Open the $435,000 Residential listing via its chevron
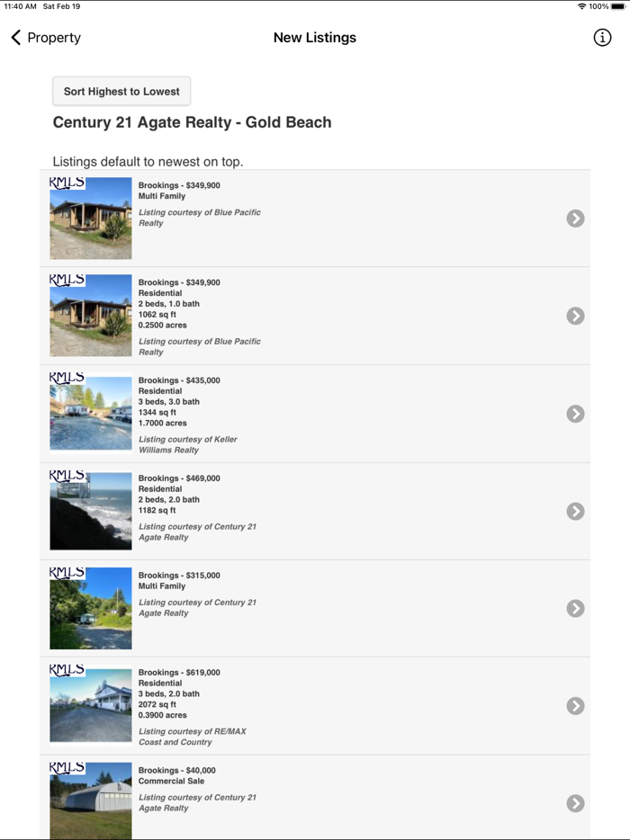 coord(575,414)
